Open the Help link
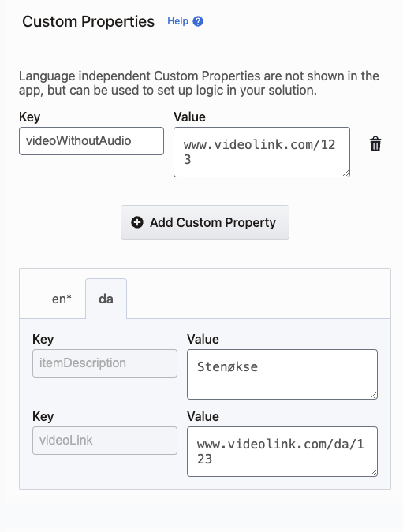Screen dimensions: 403x532 point(177,21)
